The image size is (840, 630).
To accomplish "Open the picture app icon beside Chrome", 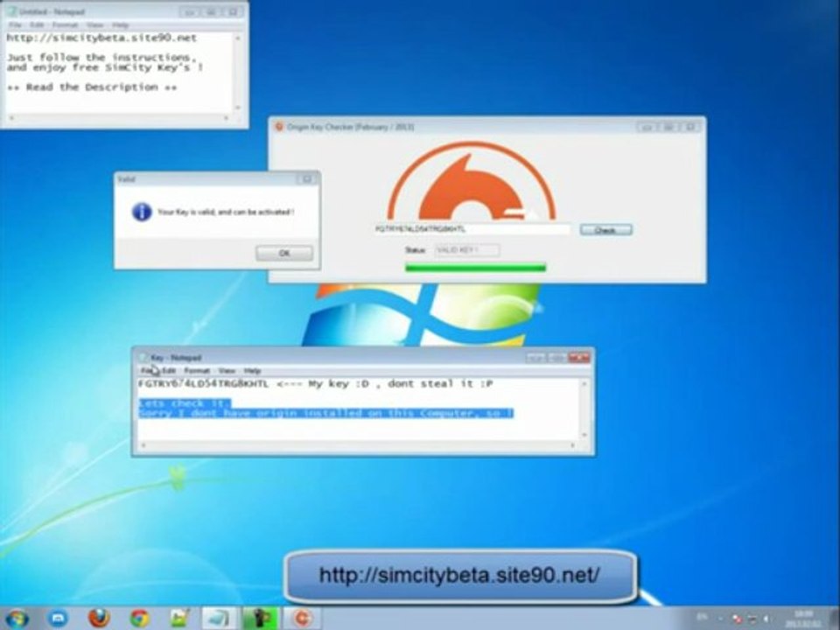I will (x=180, y=619).
